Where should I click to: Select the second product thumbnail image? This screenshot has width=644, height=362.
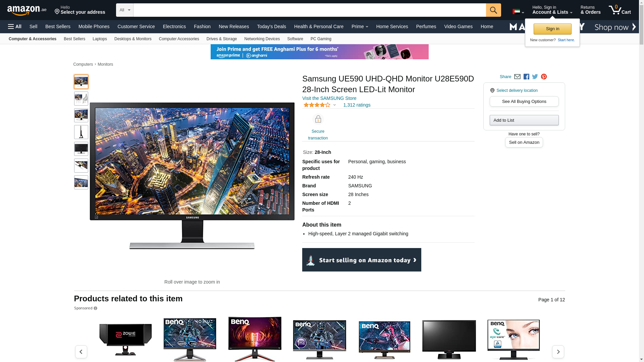[81, 99]
